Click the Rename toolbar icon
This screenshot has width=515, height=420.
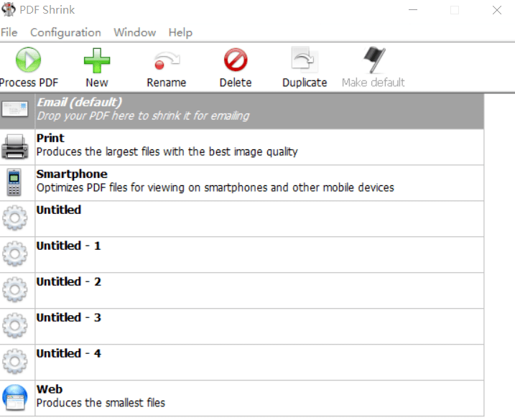(x=167, y=61)
